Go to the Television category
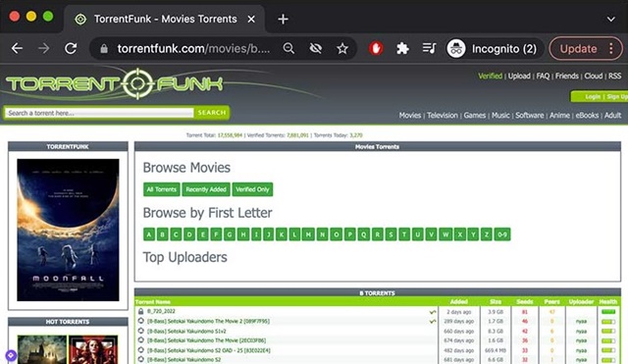Screen dimensions: 628x364 click(x=443, y=116)
